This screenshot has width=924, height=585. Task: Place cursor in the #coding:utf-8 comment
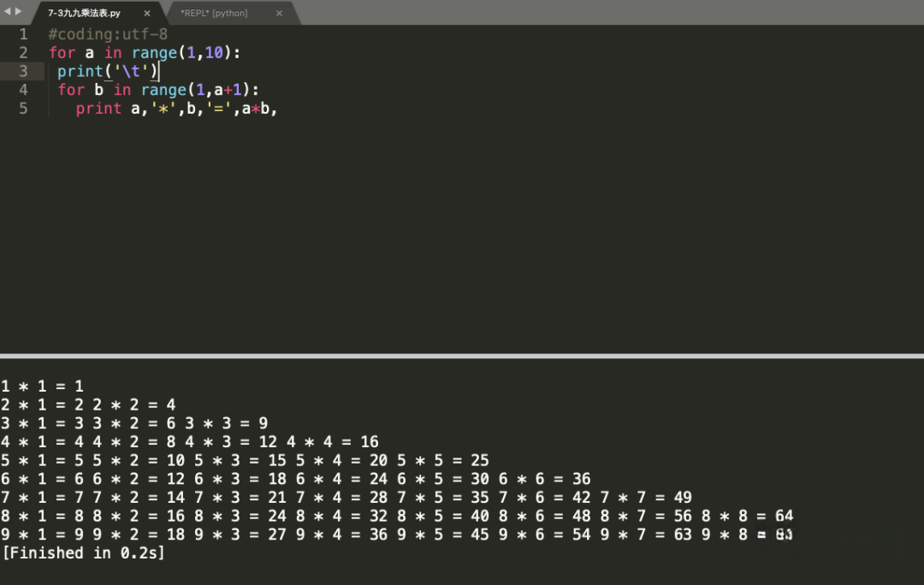[108, 34]
